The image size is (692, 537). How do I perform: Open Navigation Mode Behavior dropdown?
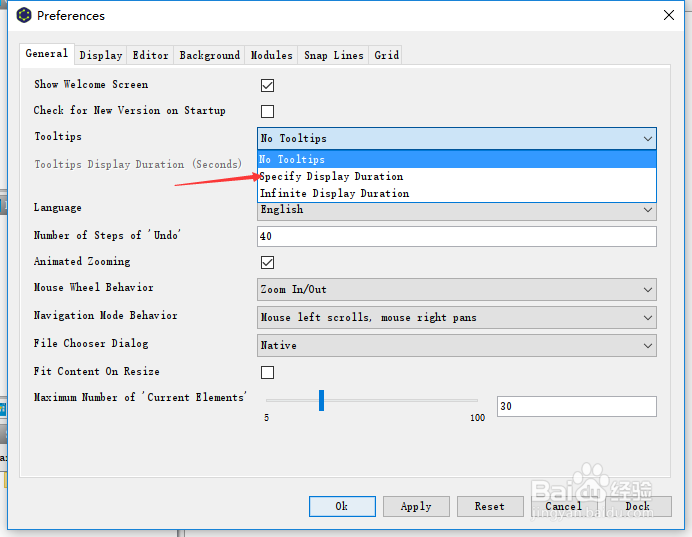point(457,318)
